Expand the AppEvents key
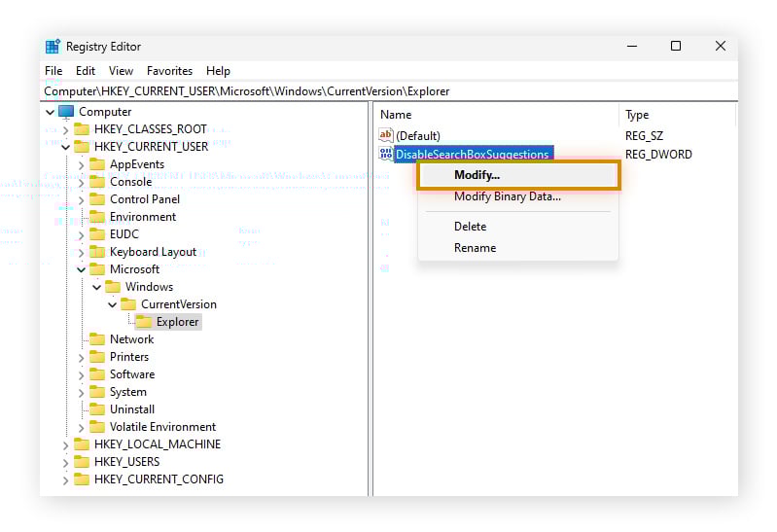 [x=82, y=164]
